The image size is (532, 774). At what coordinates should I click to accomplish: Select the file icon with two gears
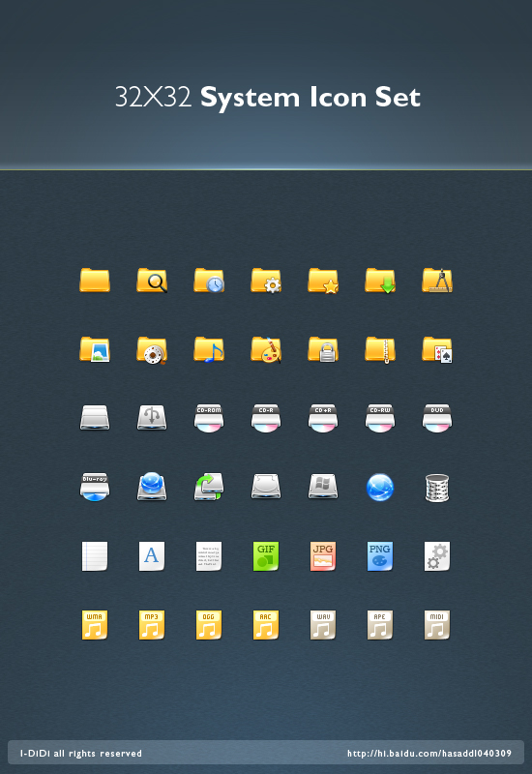(x=437, y=556)
